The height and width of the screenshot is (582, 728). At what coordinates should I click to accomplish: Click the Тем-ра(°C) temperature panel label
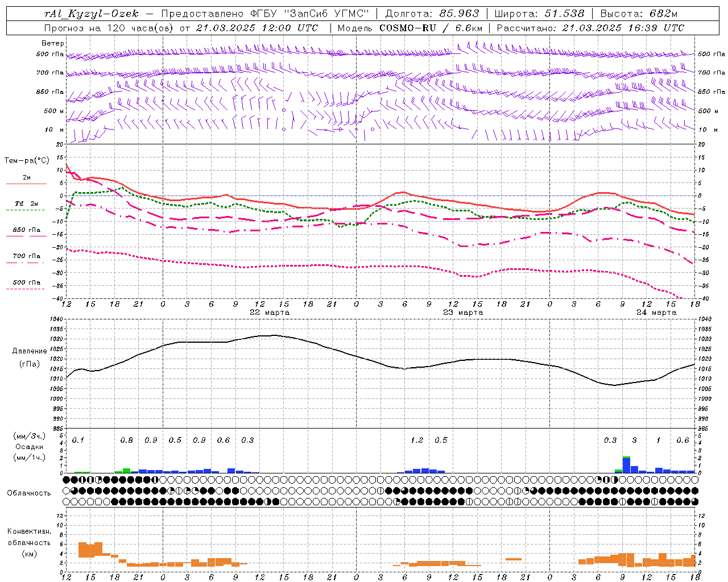click(x=27, y=161)
